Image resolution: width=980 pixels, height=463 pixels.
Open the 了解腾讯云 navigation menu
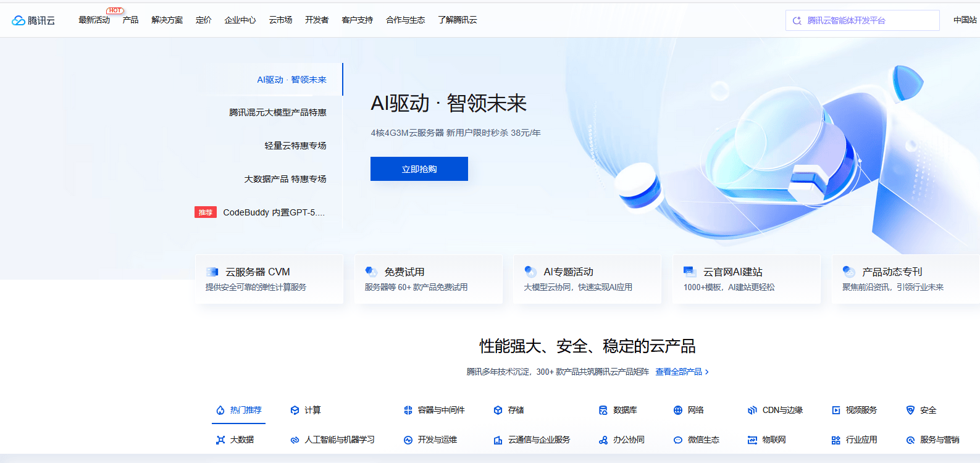(457, 20)
